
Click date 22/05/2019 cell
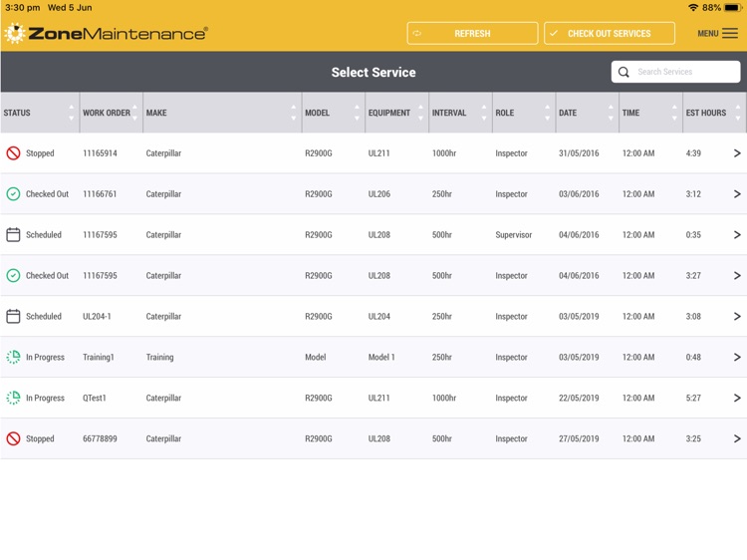pyautogui.click(x=579, y=398)
